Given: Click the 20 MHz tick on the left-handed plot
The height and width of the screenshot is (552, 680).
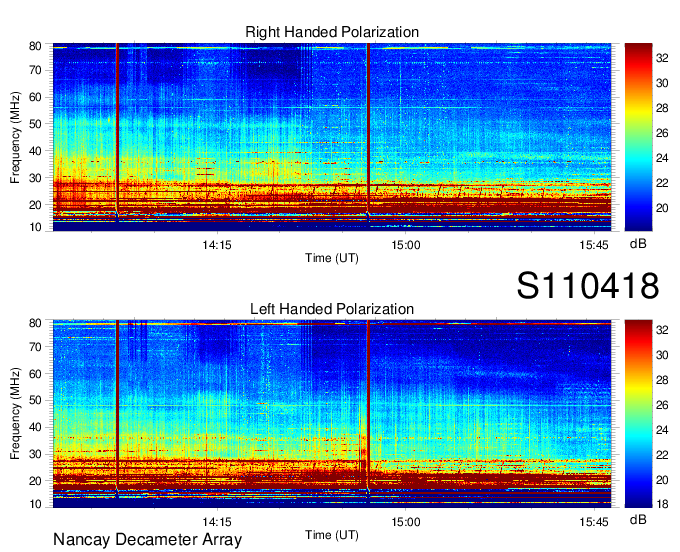Looking at the screenshot, I should pos(35,481).
